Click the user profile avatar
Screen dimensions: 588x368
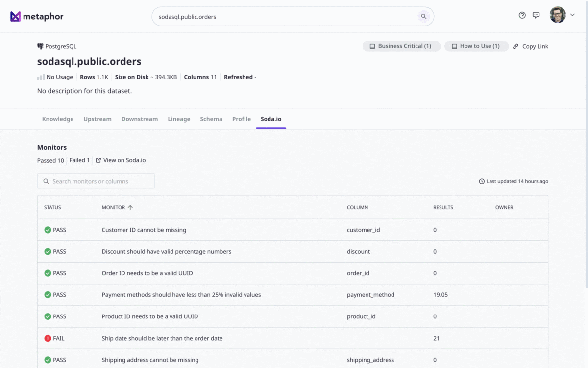pos(558,15)
